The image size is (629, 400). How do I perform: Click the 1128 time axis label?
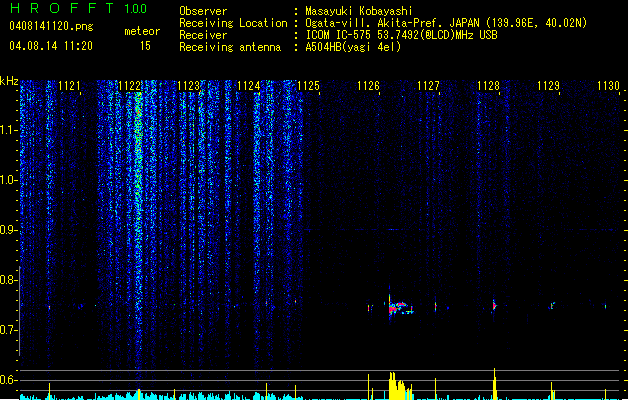(488, 86)
